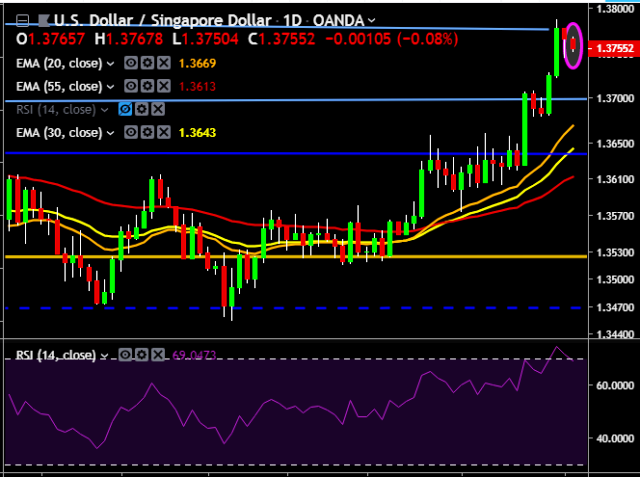Click the 60.0000 RSI axis label
Image resolution: width=640 pixels, height=477 pixels.
[x=615, y=385]
